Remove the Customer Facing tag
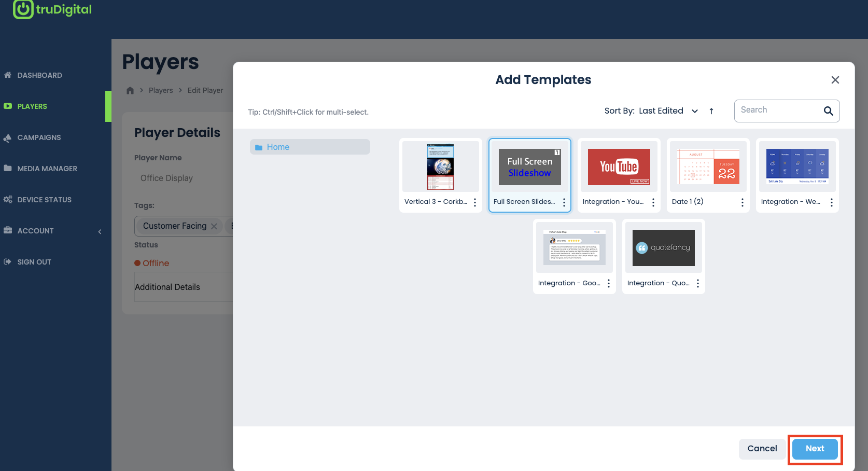The height and width of the screenshot is (471, 868). 214,226
